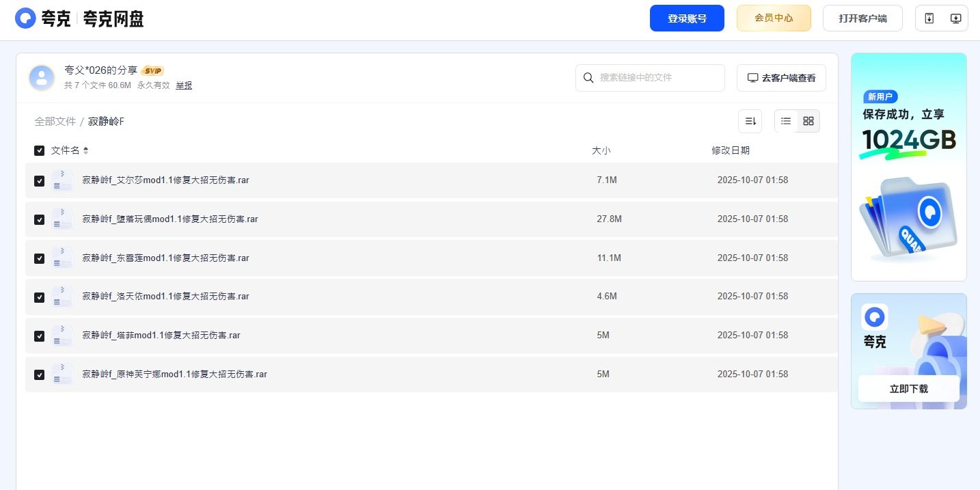The image size is (980, 490).
Task: Sort files by 文件名 column arrow
Action: [x=86, y=150]
